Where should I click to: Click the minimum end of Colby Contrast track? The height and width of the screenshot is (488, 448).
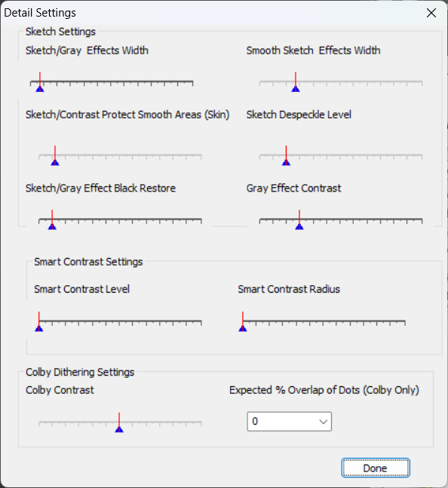[39, 423]
